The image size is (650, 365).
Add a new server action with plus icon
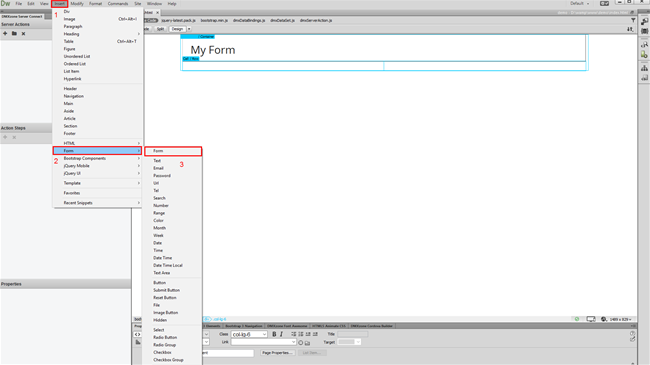(5, 34)
